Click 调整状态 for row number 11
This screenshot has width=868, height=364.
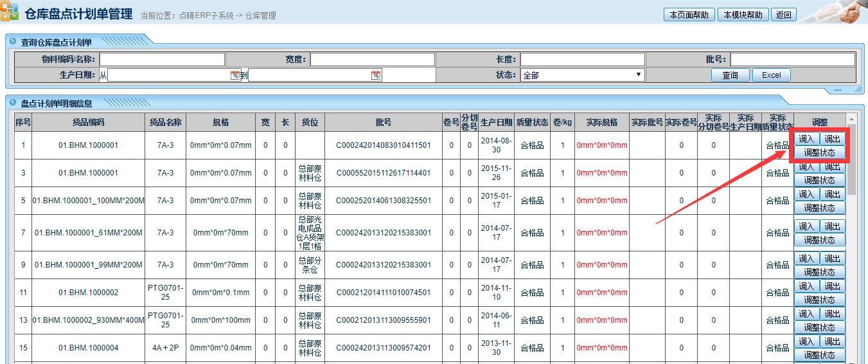[819, 300]
